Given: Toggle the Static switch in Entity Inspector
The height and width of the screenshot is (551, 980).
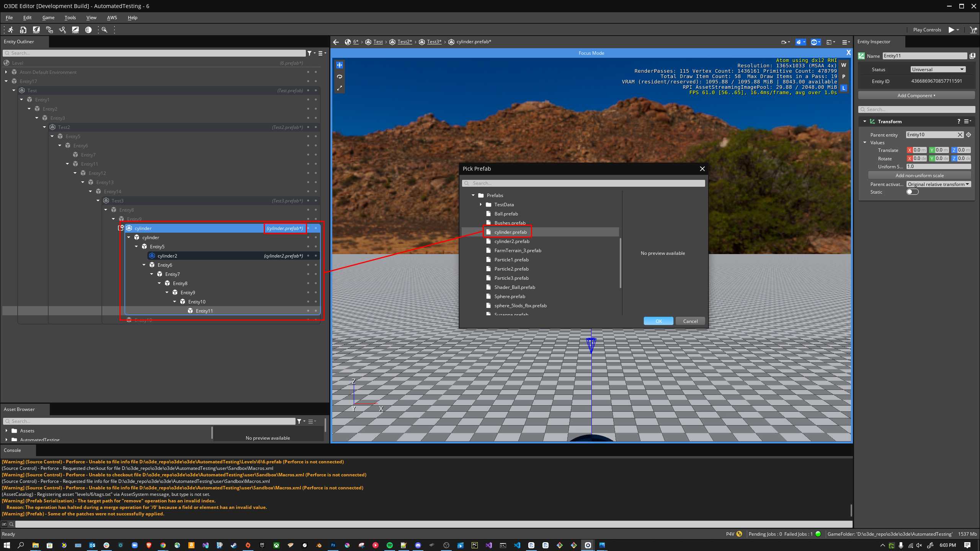Looking at the screenshot, I should [913, 192].
